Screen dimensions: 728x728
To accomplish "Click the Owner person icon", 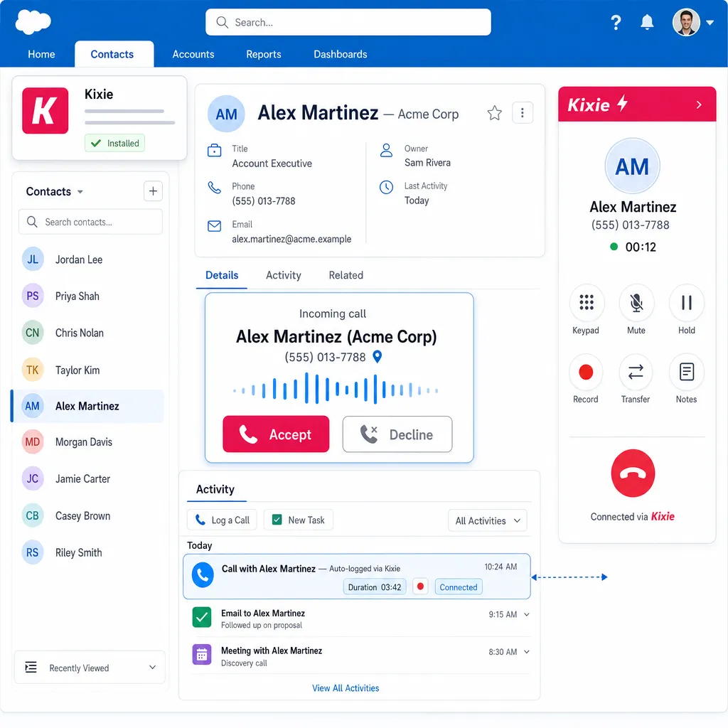I will pos(386,151).
